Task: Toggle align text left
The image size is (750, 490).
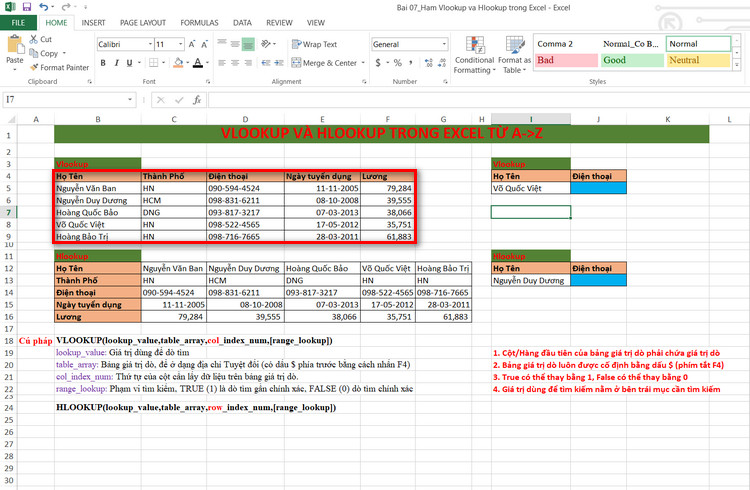Action: (x=222, y=63)
